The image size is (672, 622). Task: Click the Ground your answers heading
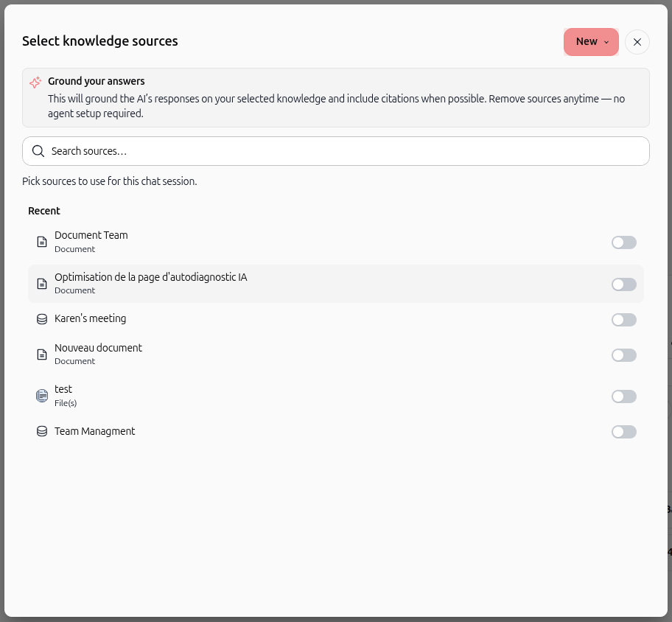(x=97, y=81)
